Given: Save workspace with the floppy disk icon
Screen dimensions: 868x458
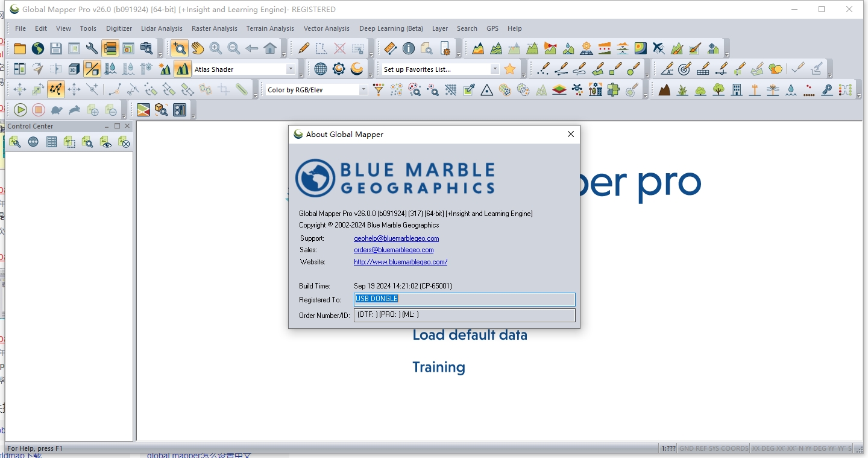Looking at the screenshot, I should coord(56,49).
